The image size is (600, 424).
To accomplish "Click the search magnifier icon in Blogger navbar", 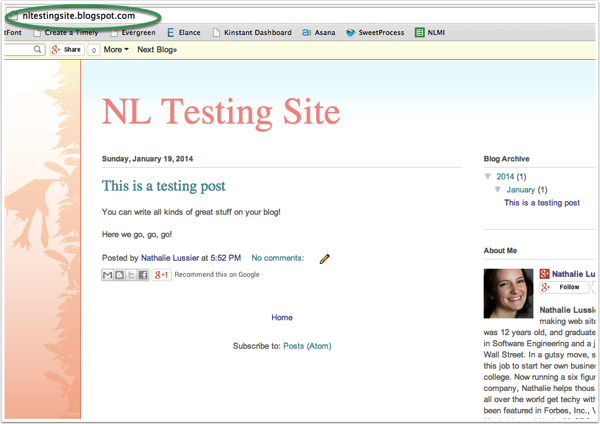I will point(37,49).
